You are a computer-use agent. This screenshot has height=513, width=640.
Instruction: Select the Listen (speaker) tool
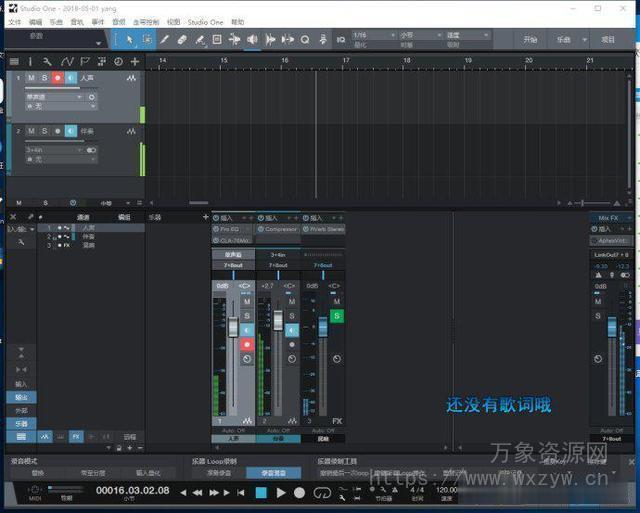click(252, 40)
